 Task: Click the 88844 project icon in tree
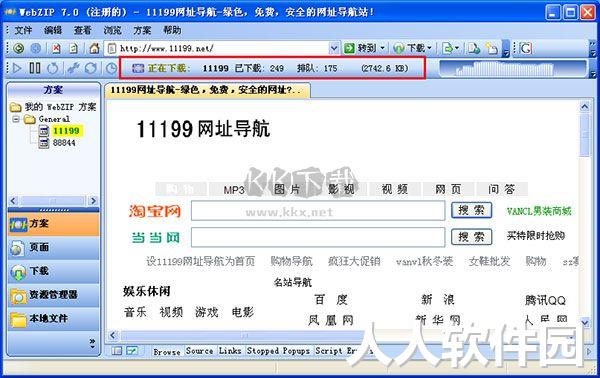click(x=44, y=143)
